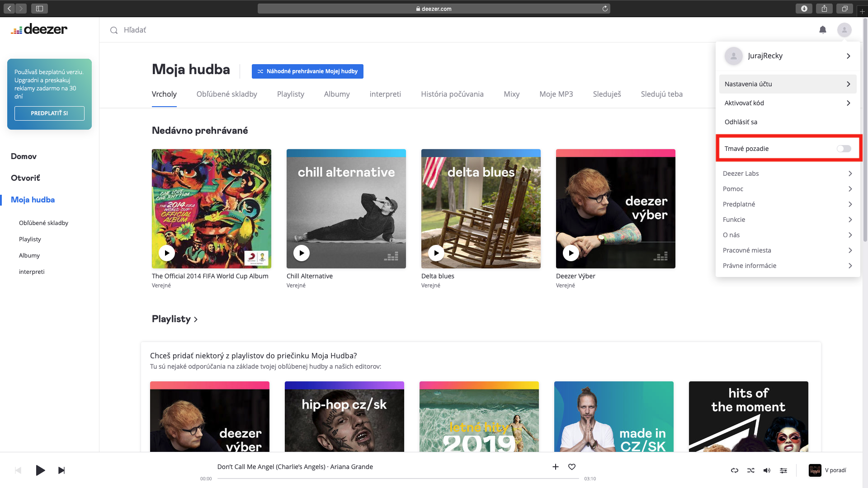Expand Pracovné miesta in the menu

(x=788, y=250)
